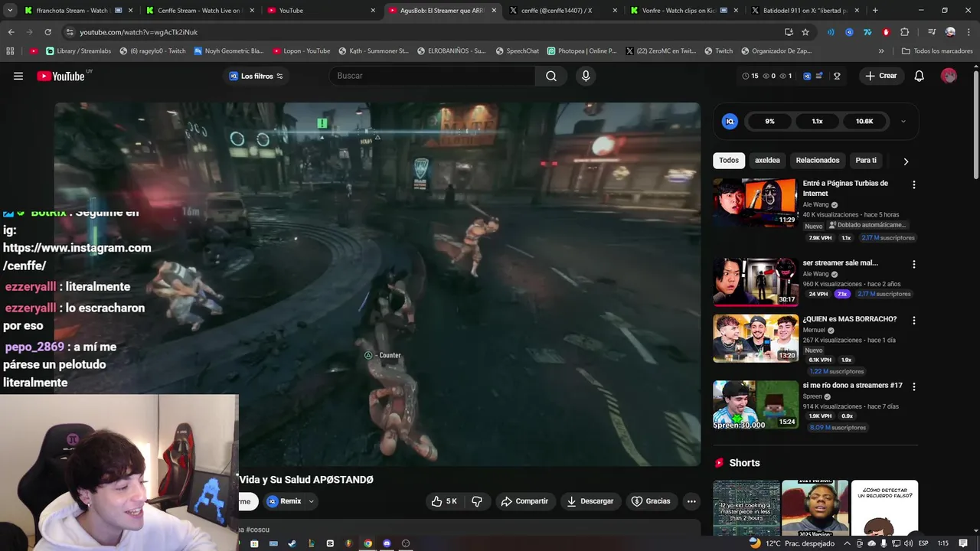Open 'Todos los marcadores' bookmarks folder

937,51
